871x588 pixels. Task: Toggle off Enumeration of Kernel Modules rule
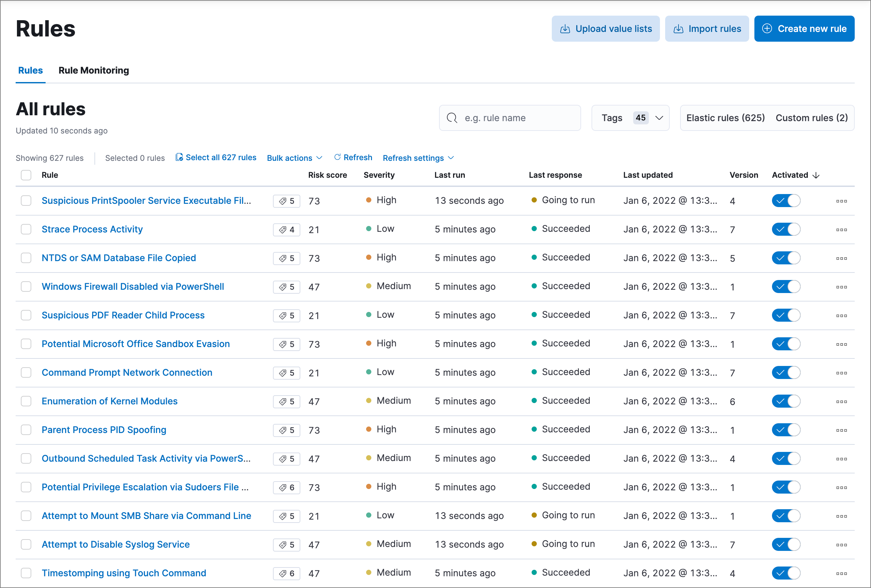click(786, 401)
